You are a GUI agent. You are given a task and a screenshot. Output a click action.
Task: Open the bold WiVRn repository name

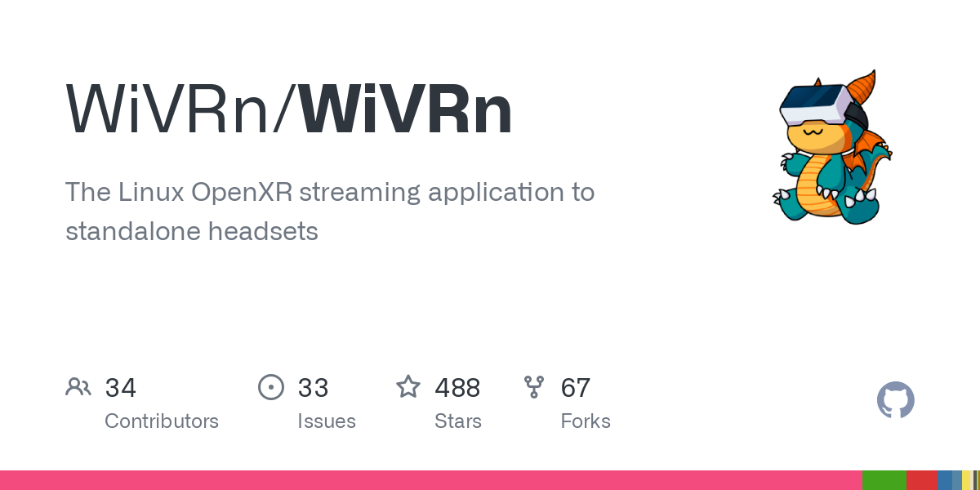pos(406,111)
